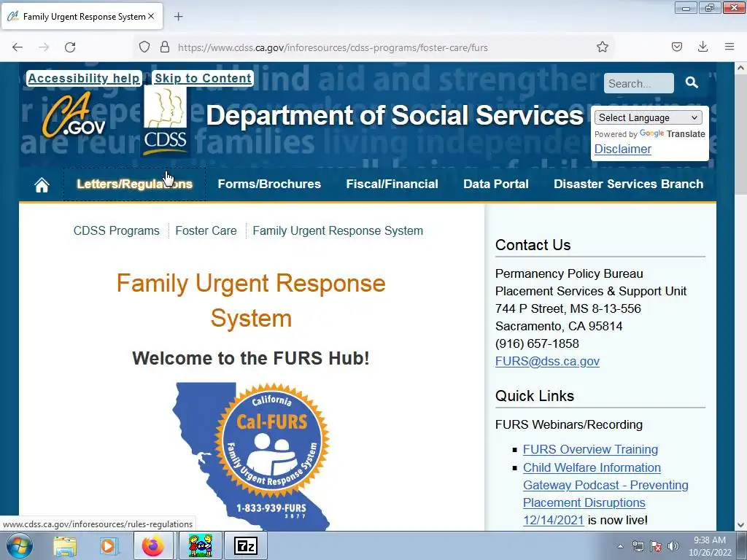
Task: Click inside the Search field
Action: 639,83
